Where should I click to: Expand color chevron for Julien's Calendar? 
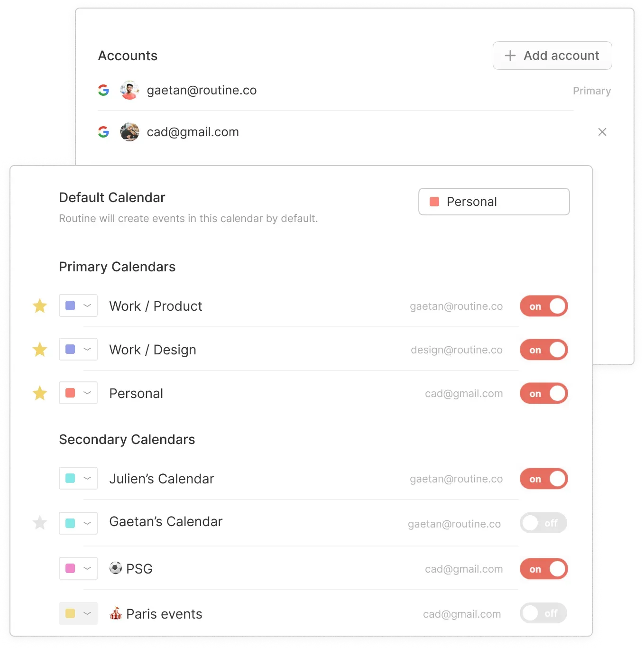[x=87, y=478]
